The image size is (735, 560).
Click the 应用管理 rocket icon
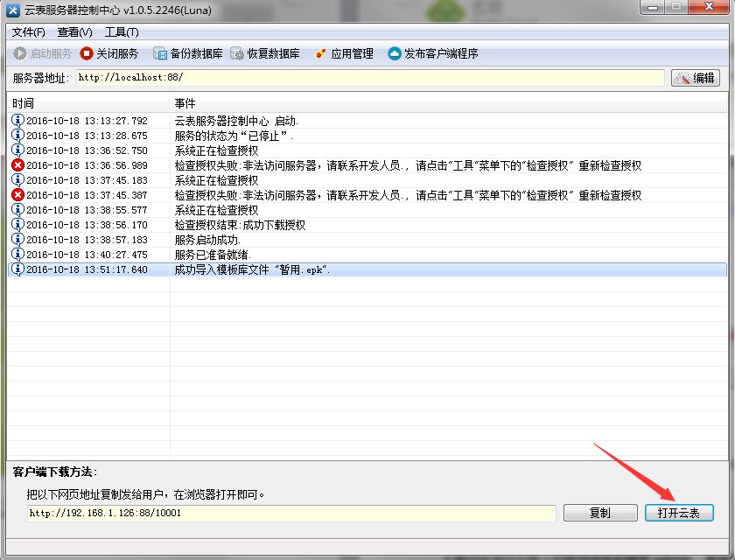click(320, 54)
